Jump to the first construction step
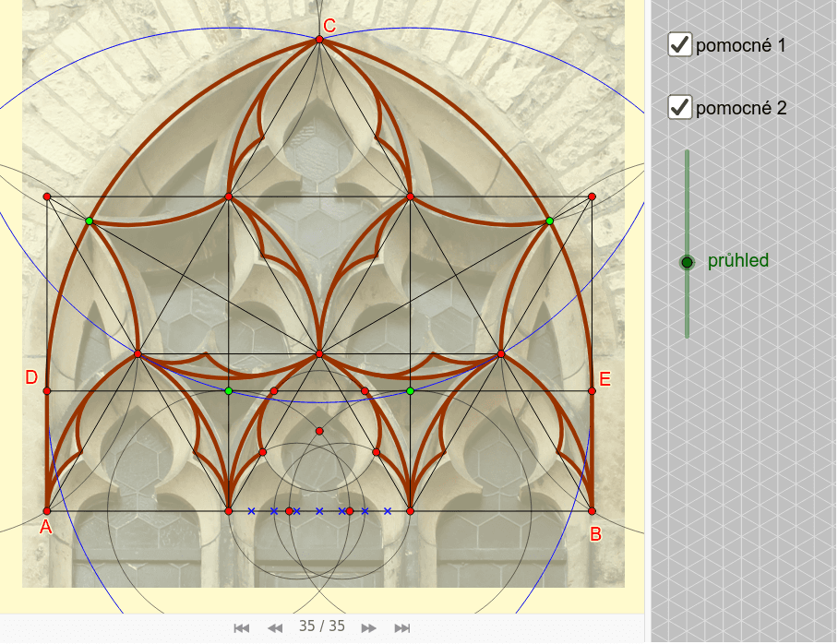 pyautogui.click(x=242, y=628)
